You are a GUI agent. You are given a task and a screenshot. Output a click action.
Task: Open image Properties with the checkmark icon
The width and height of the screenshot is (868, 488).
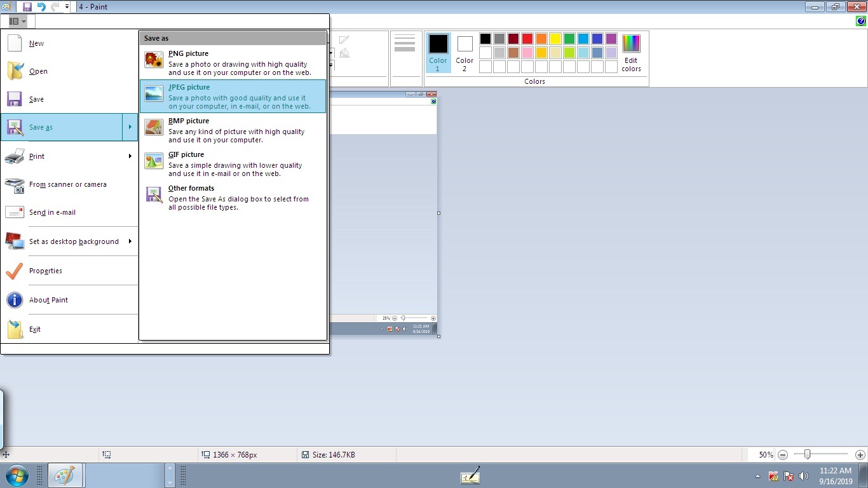tap(69, 271)
